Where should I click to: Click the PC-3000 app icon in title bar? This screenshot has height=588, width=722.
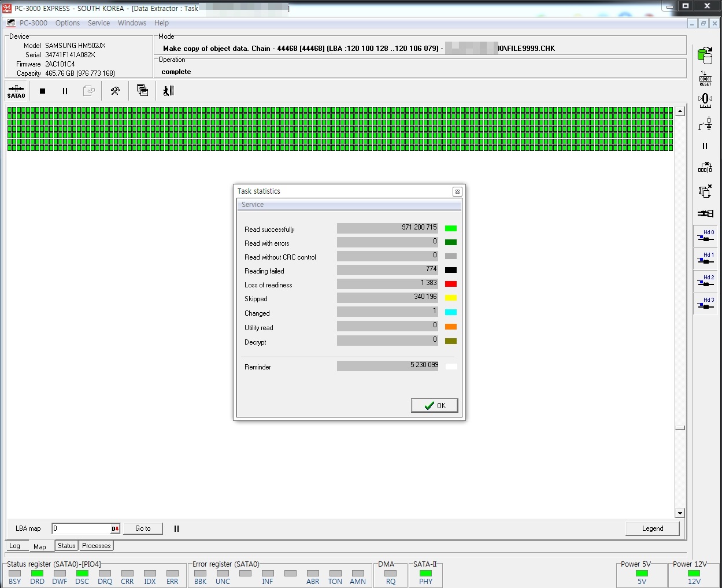pos(7,8)
